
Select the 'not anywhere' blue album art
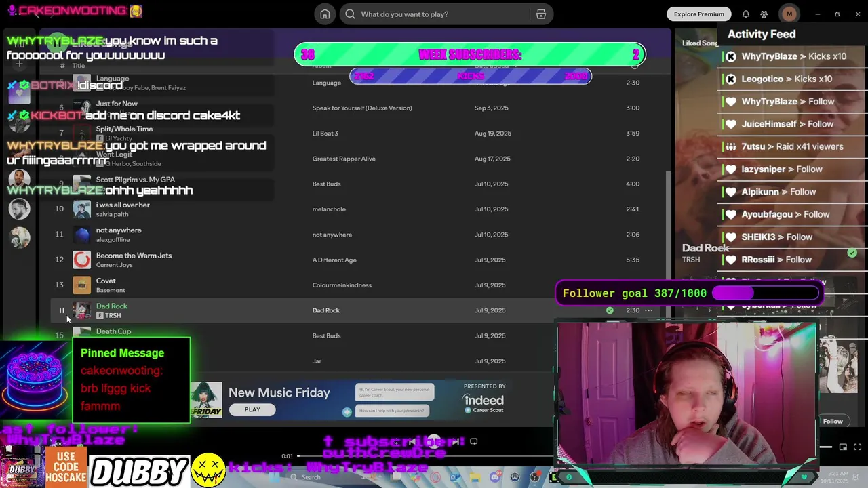(81, 235)
